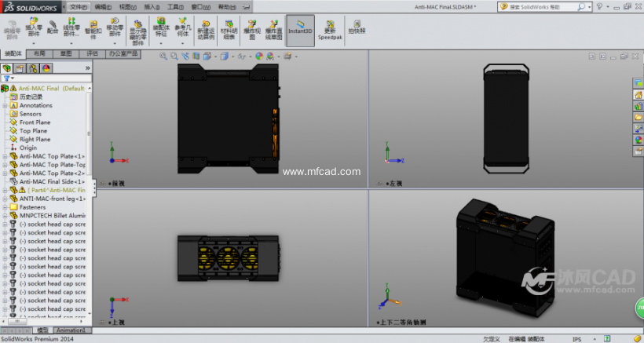Open the 插入(I) menu
This screenshot has width=644, height=343.
[x=152, y=7]
